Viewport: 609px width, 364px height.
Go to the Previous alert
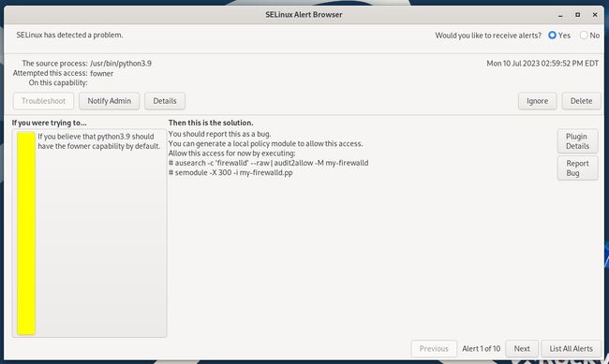[434, 348]
